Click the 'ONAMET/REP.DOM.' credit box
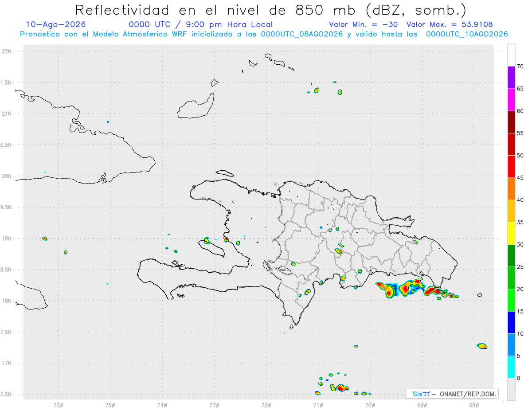532x411 pixels. [452, 394]
